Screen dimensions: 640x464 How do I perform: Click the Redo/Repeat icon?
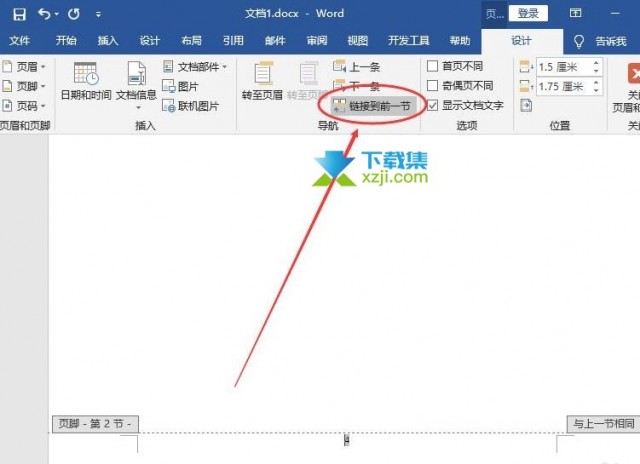(x=74, y=14)
